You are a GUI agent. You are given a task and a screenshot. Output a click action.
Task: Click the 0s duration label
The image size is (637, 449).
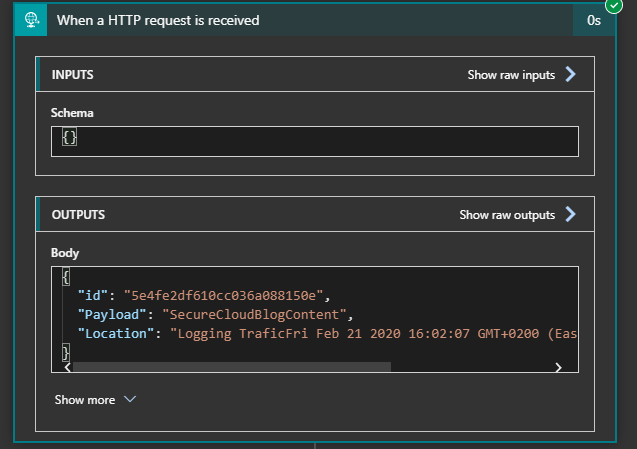pyautogui.click(x=593, y=20)
